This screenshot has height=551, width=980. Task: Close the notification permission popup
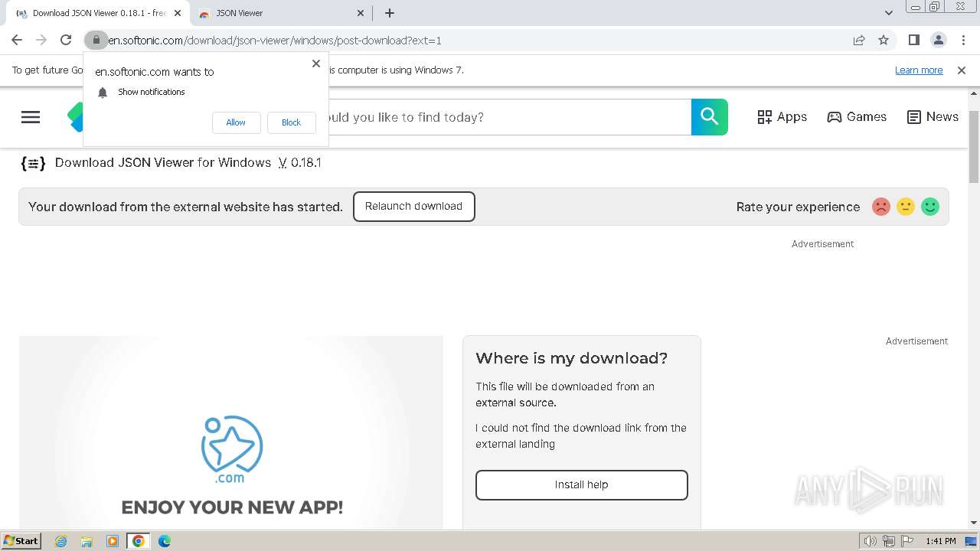[x=316, y=64]
